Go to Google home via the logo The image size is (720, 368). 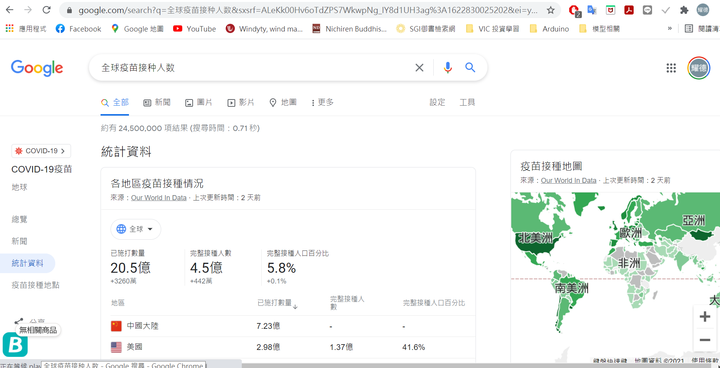tap(37, 68)
